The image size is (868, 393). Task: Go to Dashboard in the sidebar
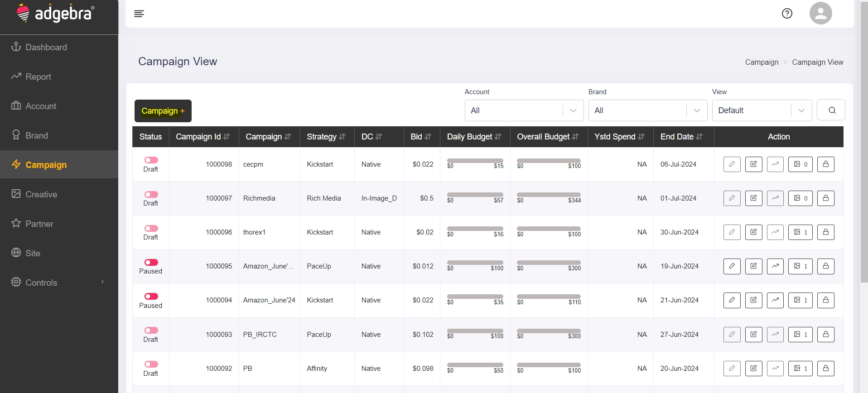pyautogui.click(x=46, y=47)
